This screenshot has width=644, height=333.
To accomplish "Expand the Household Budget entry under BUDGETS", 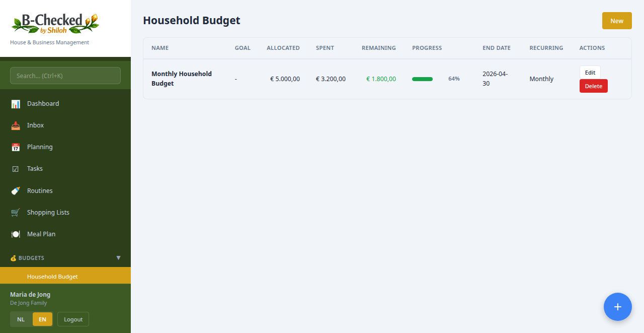I will click(52, 276).
